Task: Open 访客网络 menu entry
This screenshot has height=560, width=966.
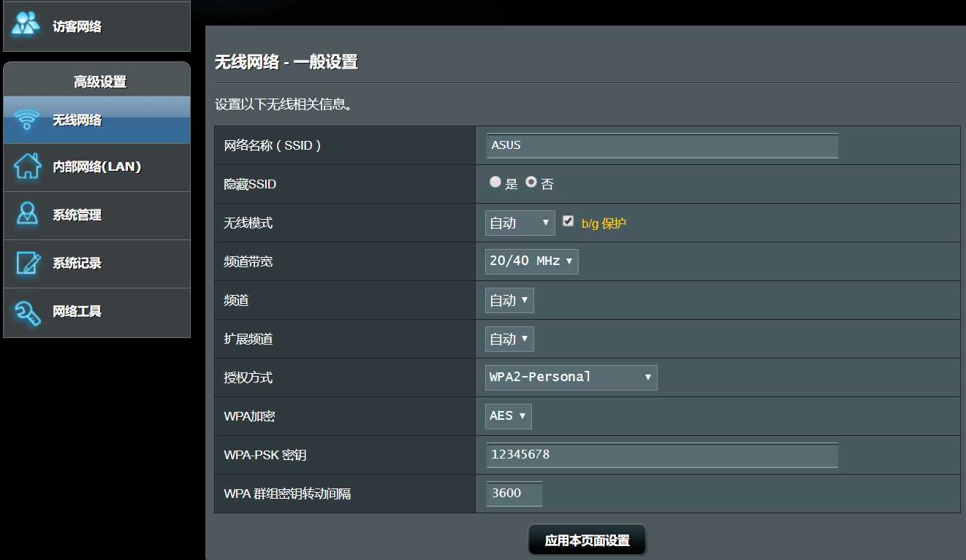Action: click(x=96, y=26)
